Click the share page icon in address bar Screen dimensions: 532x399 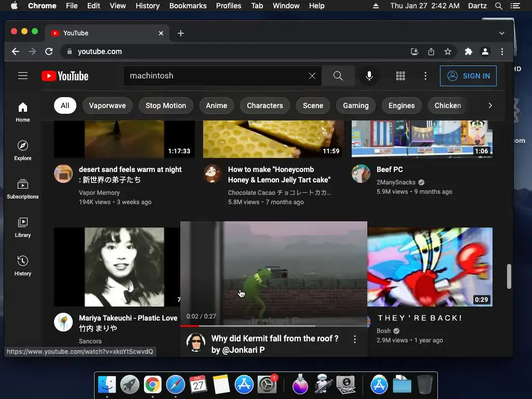pyautogui.click(x=431, y=51)
